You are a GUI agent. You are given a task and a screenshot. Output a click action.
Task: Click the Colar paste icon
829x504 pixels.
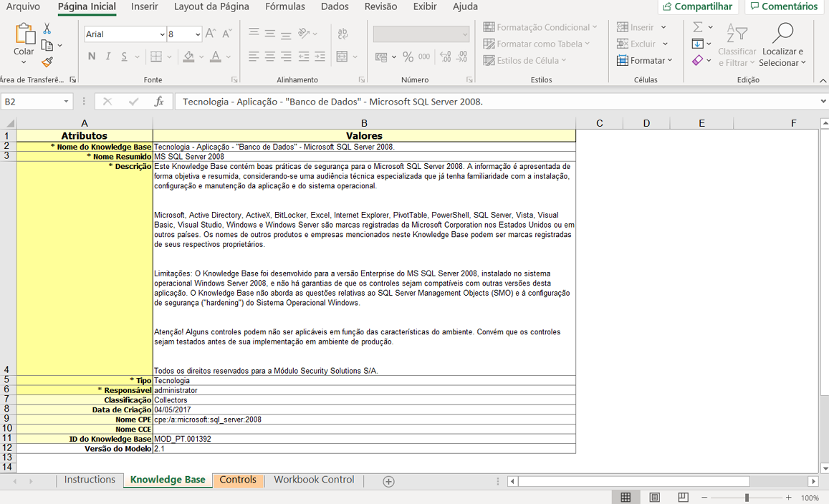coord(24,34)
